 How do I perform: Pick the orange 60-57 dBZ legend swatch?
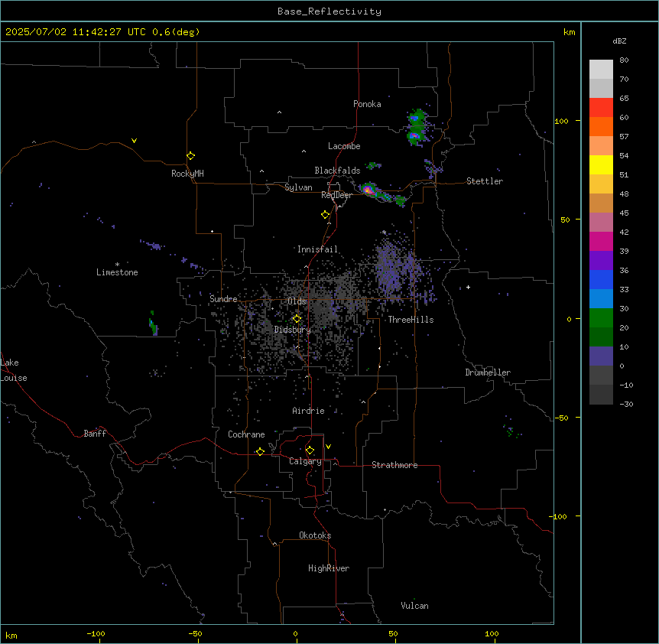click(601, 126)
